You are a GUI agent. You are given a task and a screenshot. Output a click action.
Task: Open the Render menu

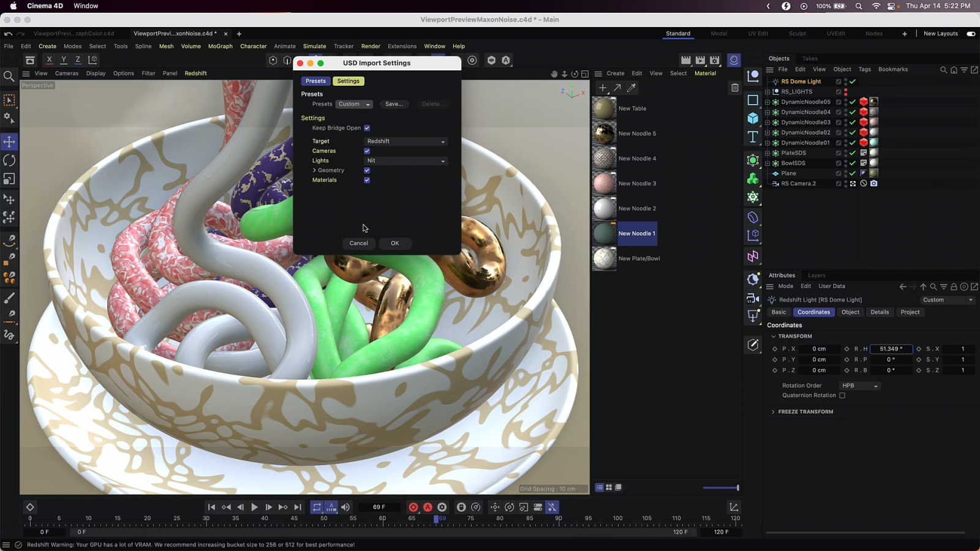[371, 47]
